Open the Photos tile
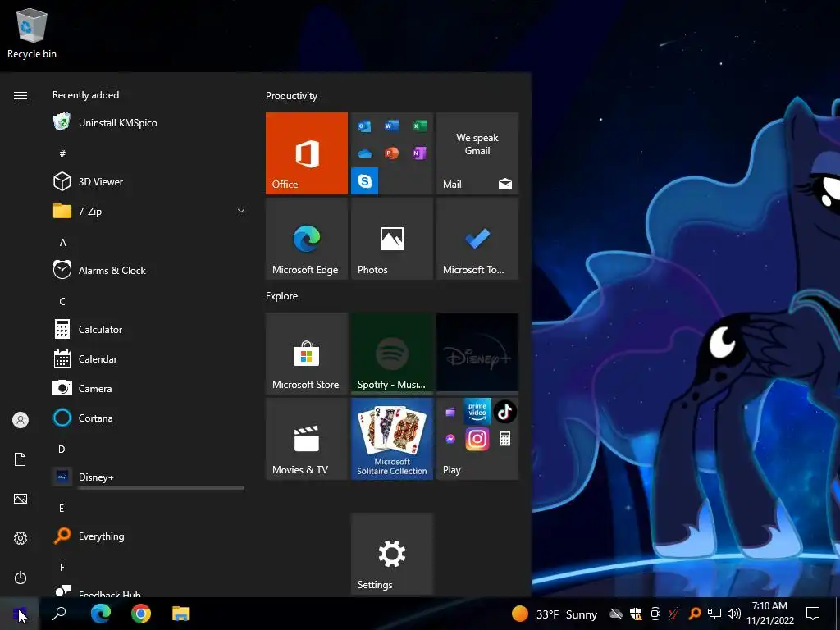This screenshot has width=840, height=630. click(x=391, y=239)
